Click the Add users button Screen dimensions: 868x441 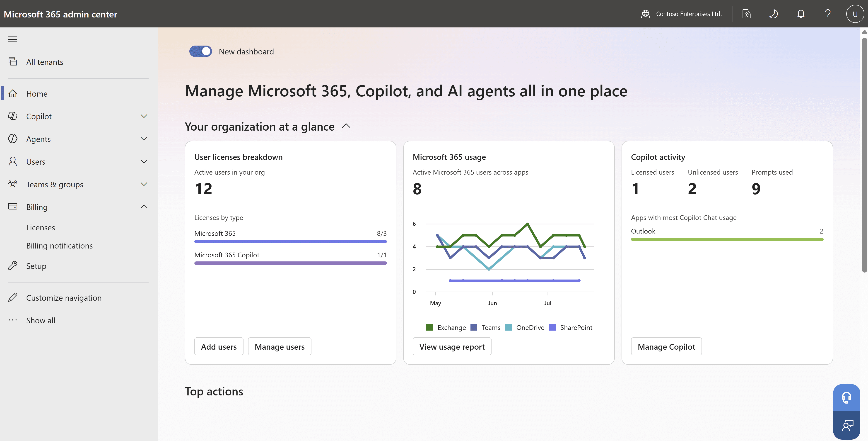tap(219, 346)
